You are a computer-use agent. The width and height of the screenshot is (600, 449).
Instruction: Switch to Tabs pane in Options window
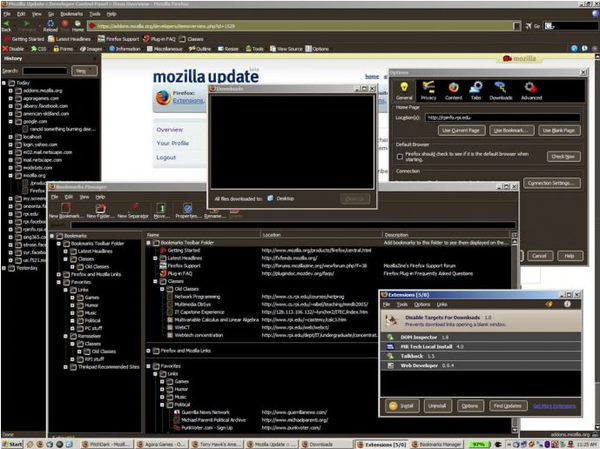476,91
